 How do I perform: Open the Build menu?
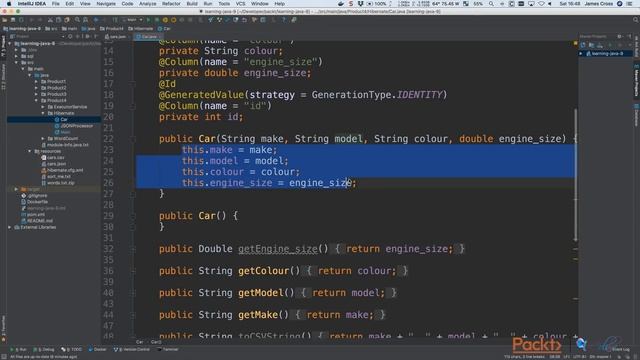tap(192, 4)
